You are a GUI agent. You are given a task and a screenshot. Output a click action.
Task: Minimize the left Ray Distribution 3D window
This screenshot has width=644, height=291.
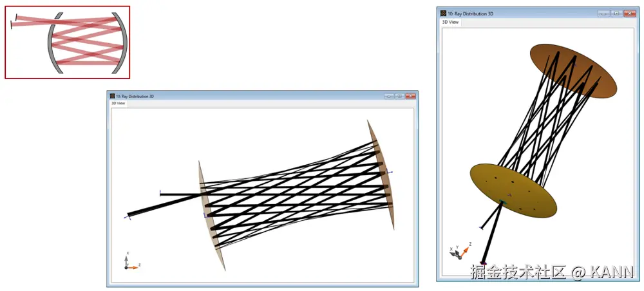point(389,96)
